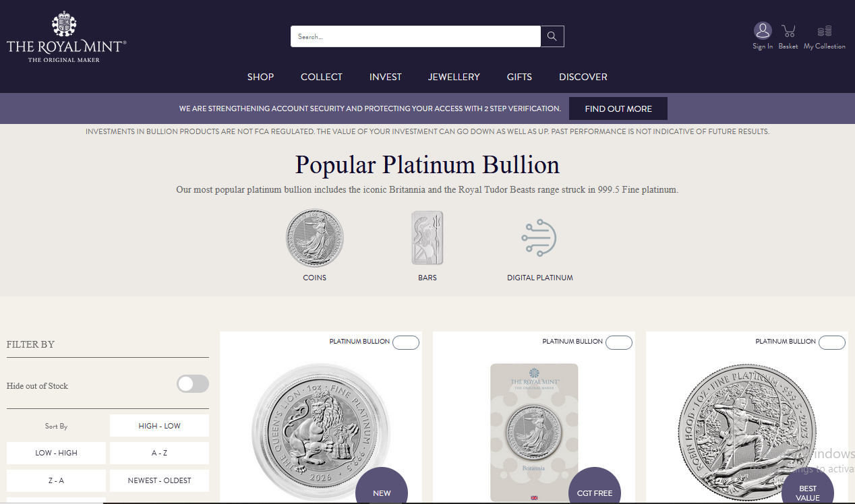
Task: Click the search magnifier icon
Action: pos(552,36)
